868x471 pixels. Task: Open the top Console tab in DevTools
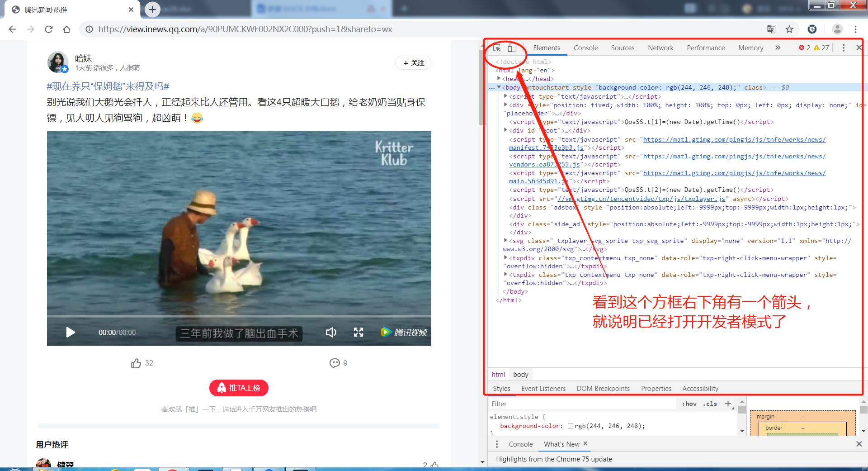click(x=585, y=48)
